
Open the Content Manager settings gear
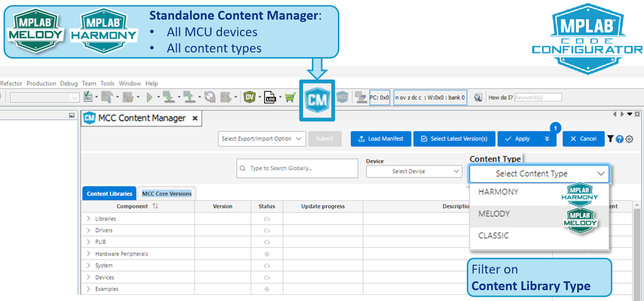click(x=629, y=139)
